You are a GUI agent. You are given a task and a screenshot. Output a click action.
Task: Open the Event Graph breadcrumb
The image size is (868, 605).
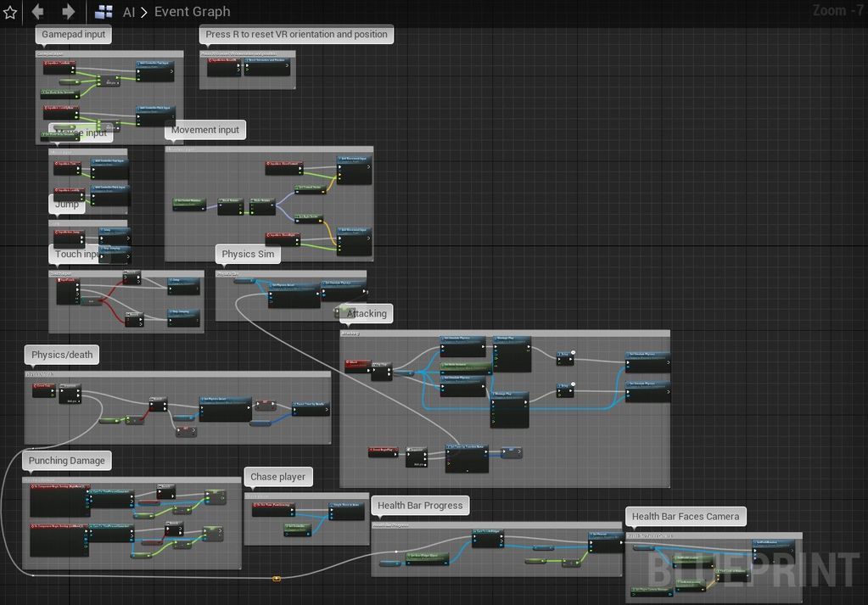coord(192,12)
